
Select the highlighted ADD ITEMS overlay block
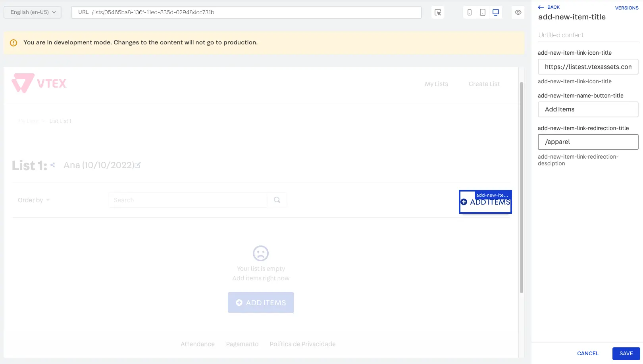coord(485,202)
